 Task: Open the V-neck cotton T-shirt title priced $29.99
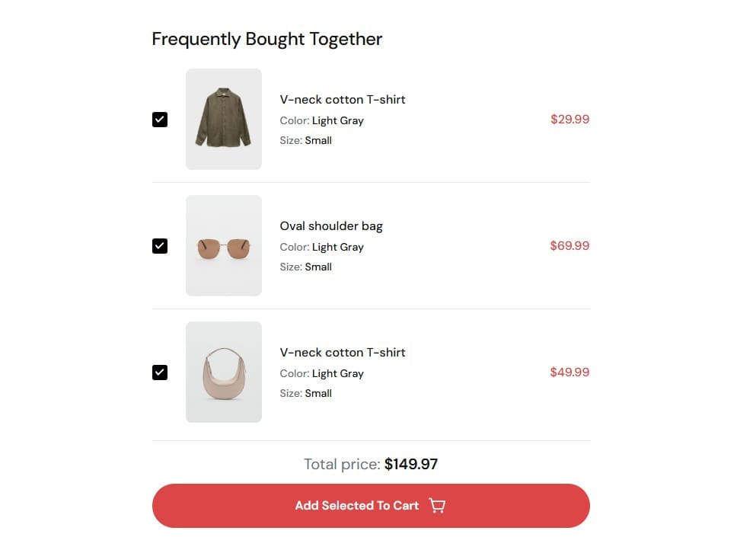(343, 100)
